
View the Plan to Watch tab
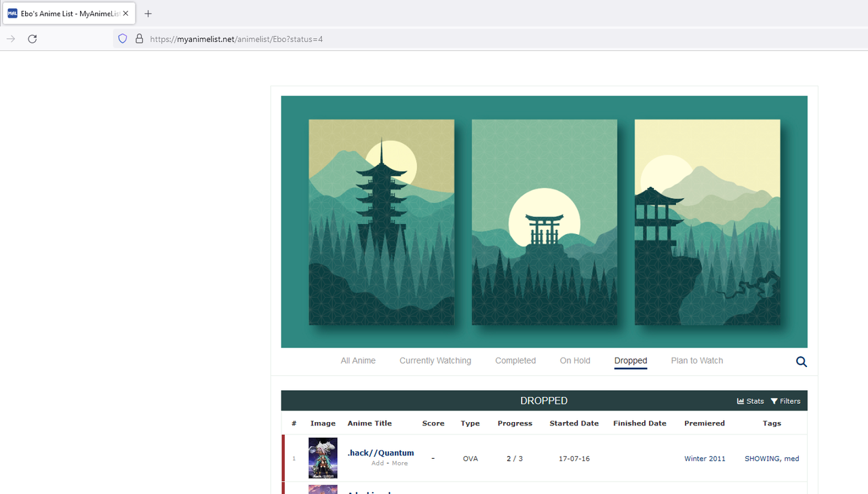tap(697, 361)
